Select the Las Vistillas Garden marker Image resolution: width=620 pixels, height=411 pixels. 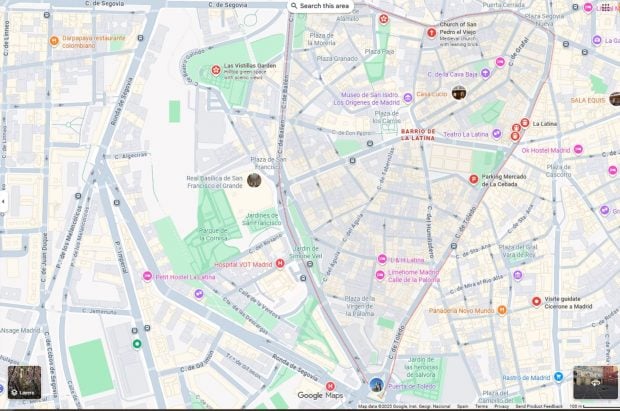coord(215,70)
